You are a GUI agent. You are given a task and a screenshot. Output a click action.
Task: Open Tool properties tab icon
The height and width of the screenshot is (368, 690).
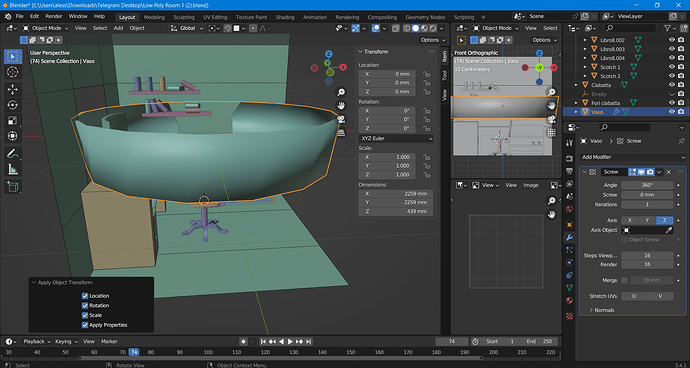tap(569, 143)
